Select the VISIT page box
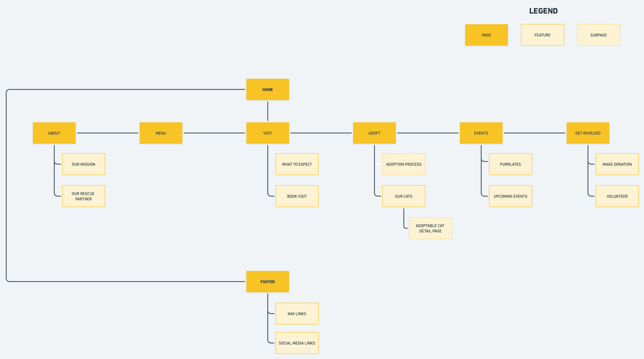Image resolution: width=644 pixels, height=359 pixels. pyautogui.click(x=268, y=133)
